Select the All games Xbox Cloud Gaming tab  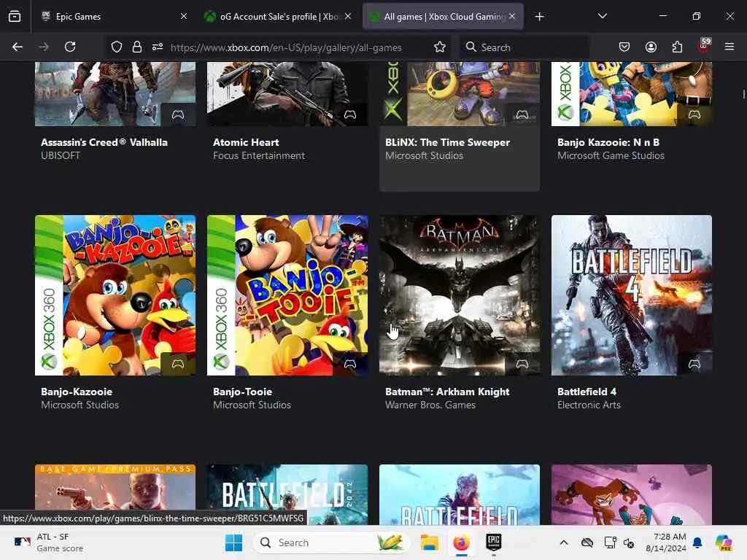click(x=443, y=17)
